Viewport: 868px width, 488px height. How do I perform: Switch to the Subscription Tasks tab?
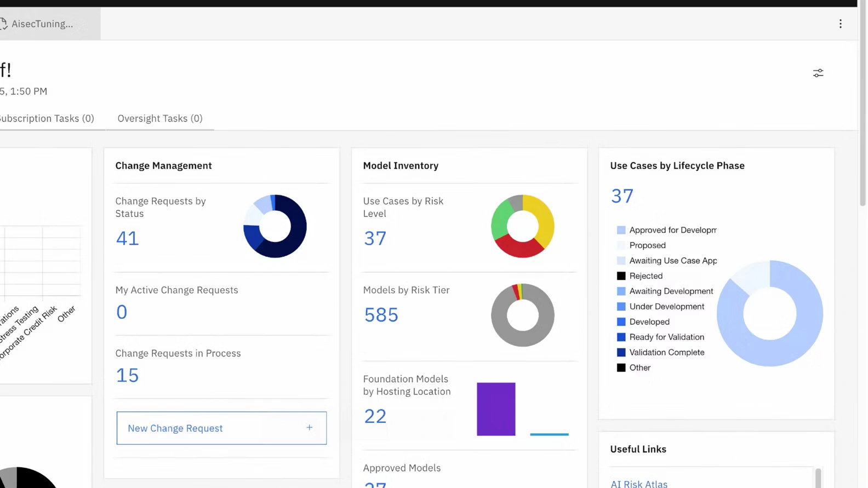coord(47,118)
